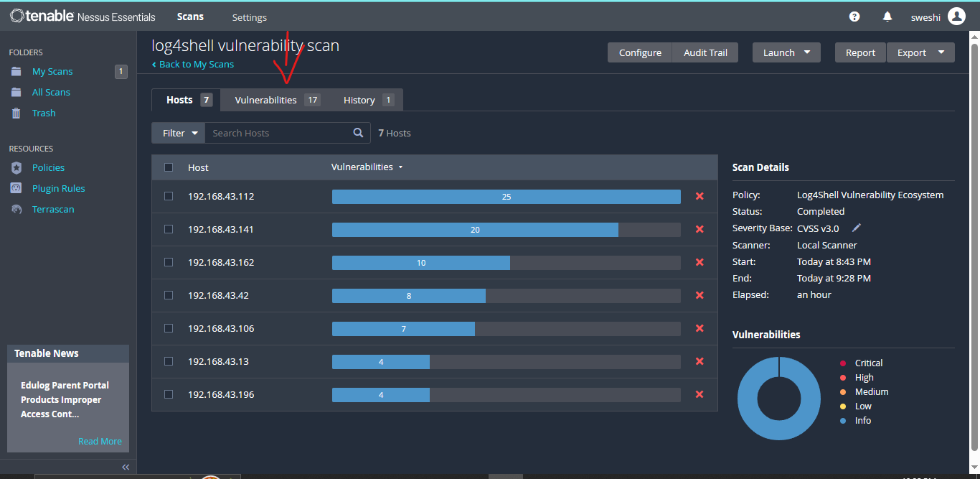The image size is (980, 479).
Task: Click the user profile avatar icon
Action: pyautogui.click(x=956, y=17)
